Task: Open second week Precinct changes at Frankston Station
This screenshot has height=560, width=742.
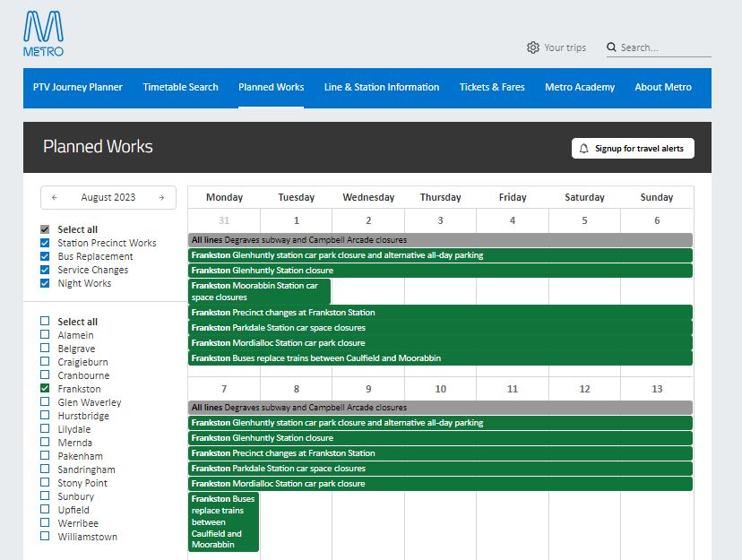Action: click(x=440, y=453)
